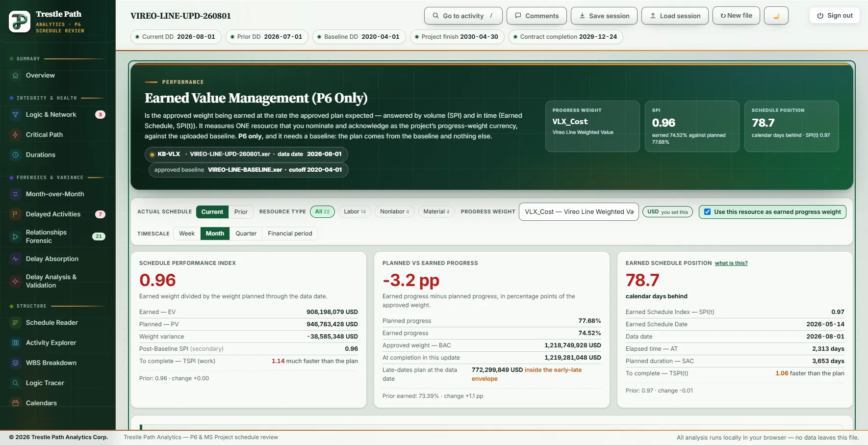Click the Current DD 2026-08-01 pill
868x445 pixels.
(176, 37)
